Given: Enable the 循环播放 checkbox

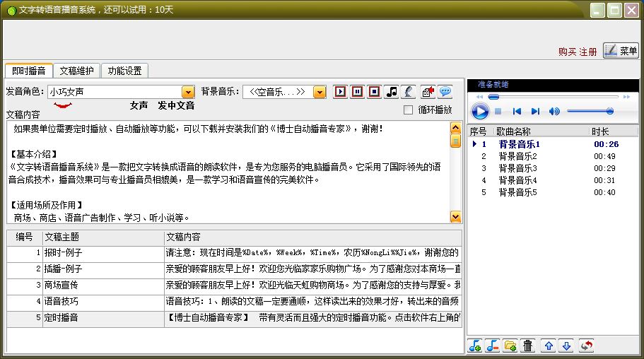Looking at the screenshot, I should pyautogui.click(x=408, y=110).
